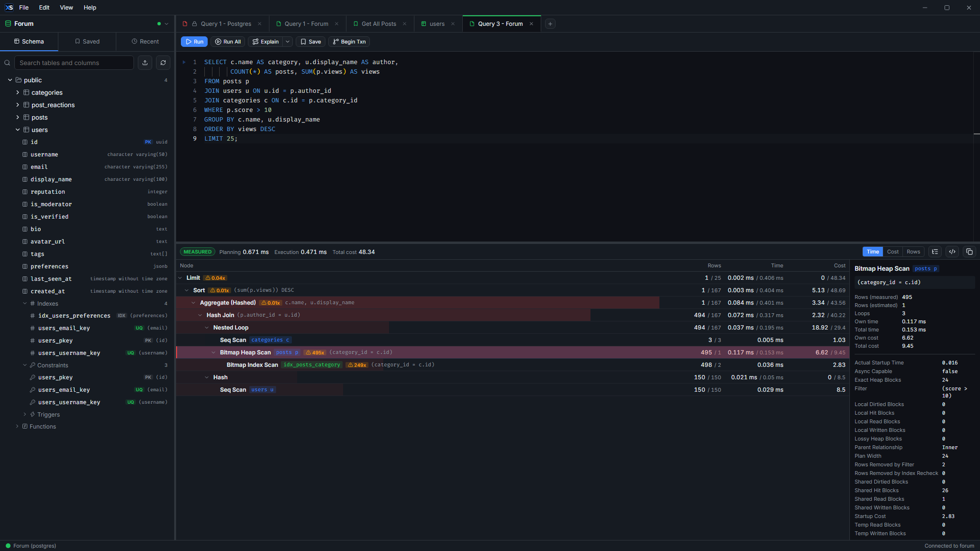The height and width of the screenshot is (551, 980).
Task: Click the Explain button
Action: coord(266,42)
